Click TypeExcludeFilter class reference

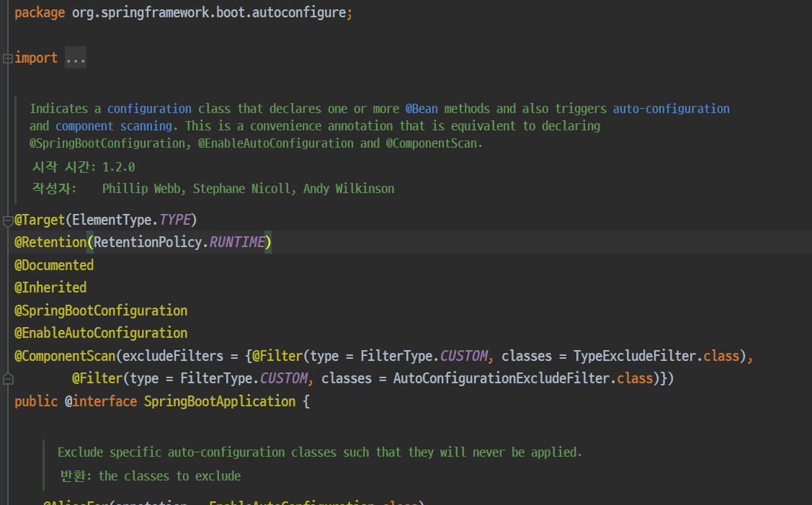(634, 356)
